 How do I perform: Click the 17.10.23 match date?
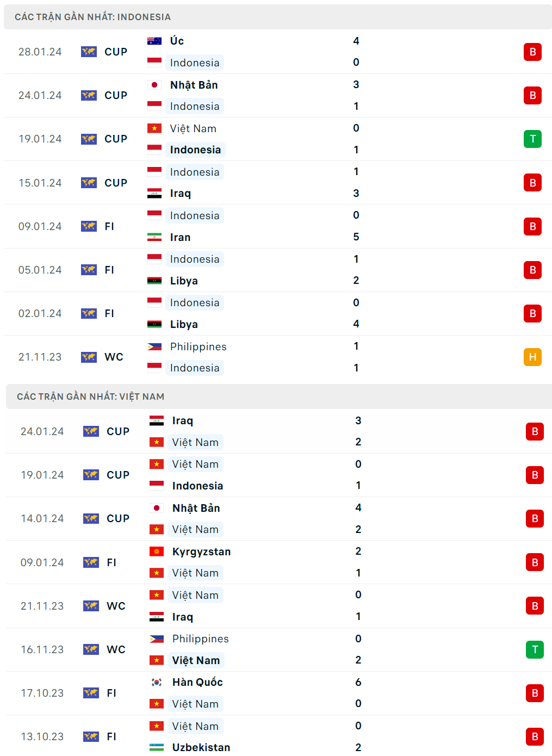coord(42,693)
